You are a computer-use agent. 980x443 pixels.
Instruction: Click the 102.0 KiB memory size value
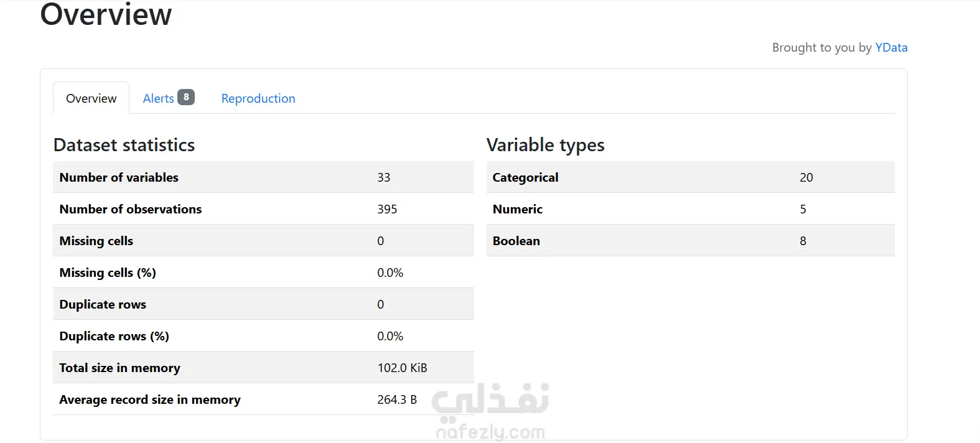click(x=402, y=368)
